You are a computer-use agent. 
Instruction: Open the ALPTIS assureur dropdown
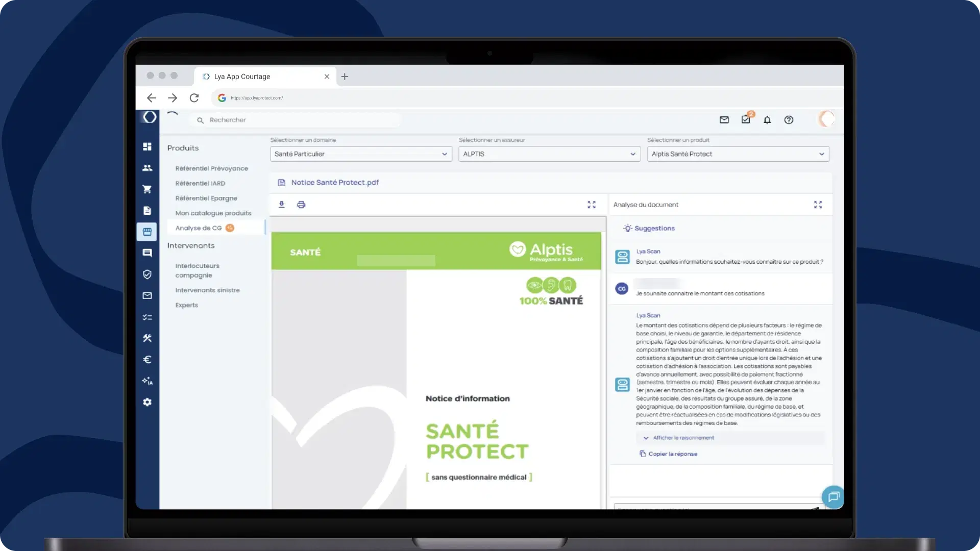coord(549,154)
